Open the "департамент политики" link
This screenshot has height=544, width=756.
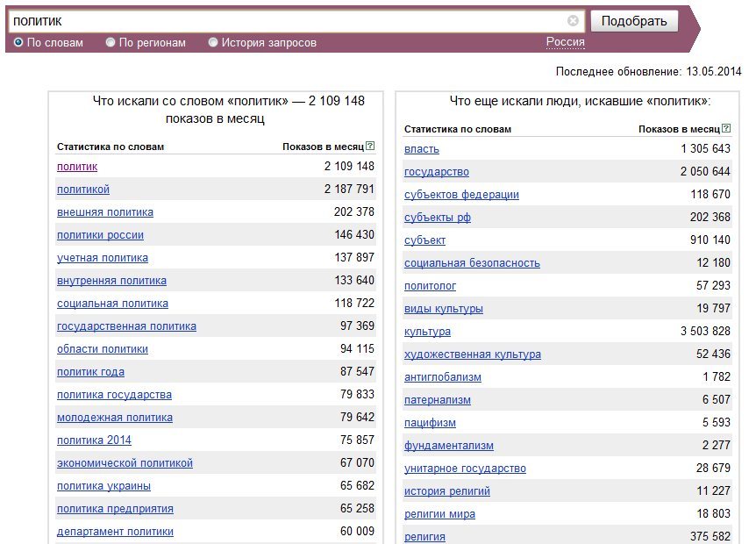click(115, 532)
